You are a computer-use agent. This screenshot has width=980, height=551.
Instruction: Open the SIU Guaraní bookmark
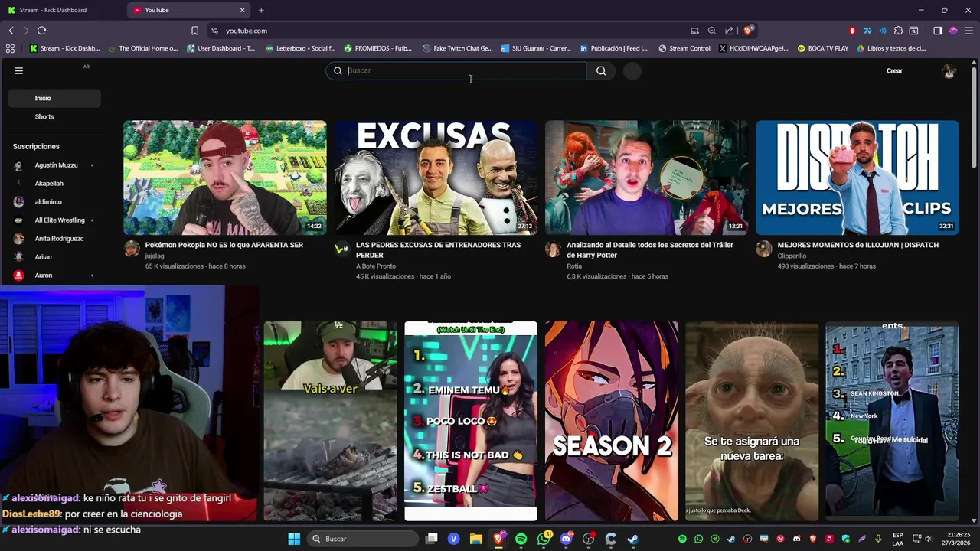click(536, 48)
